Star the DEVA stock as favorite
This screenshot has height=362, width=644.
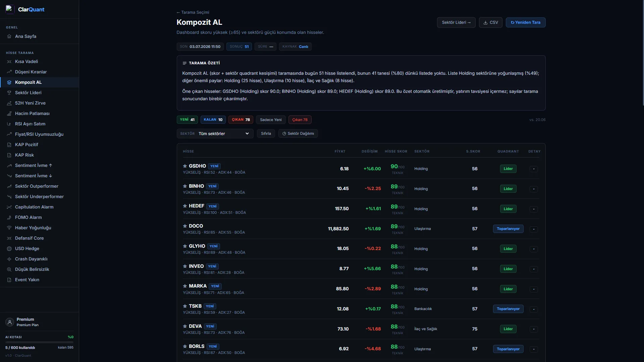[185, 326]
